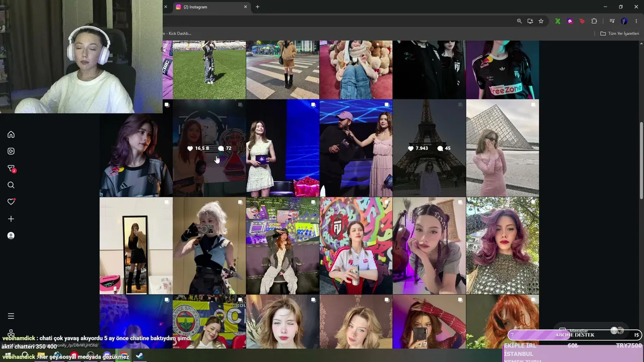Open the colorful graffiti wall post

pyautogui.click(x=356, y=245)
